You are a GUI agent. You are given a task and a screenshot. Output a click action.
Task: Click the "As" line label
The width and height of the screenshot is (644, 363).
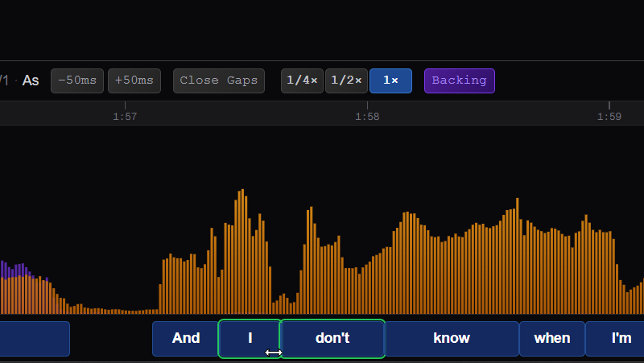coord(31,80)
